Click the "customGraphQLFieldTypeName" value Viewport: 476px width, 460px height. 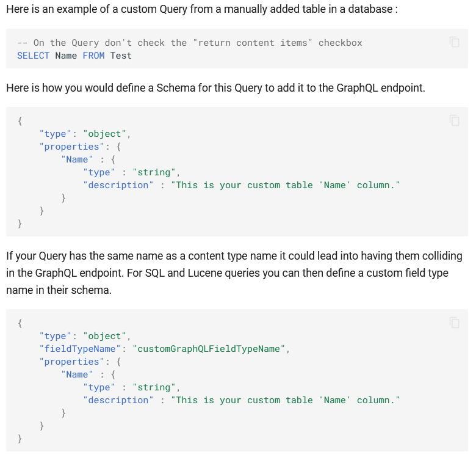[x=209, y=349]
